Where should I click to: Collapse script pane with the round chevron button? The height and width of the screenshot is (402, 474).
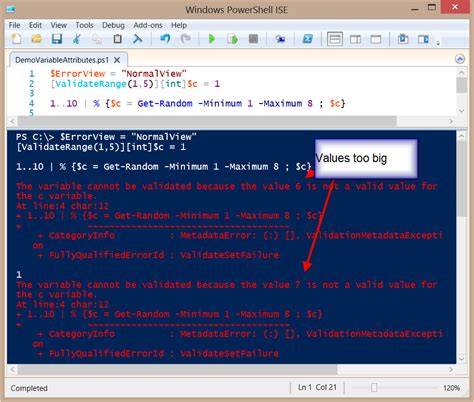pos(460,59)
